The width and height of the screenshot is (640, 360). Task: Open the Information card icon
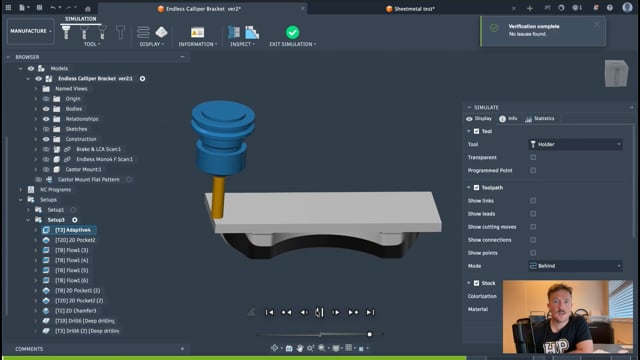[197, 32]
